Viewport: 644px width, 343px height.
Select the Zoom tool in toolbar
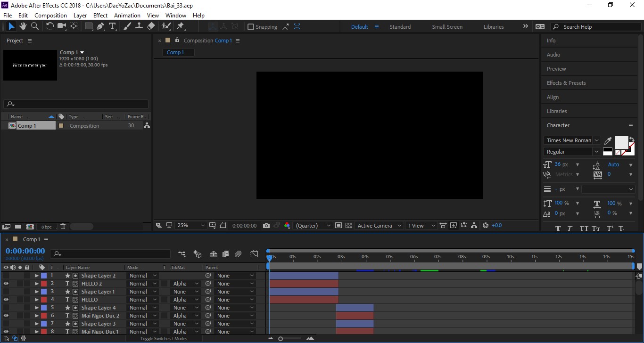pyautogui.click(x=35, y=26)
